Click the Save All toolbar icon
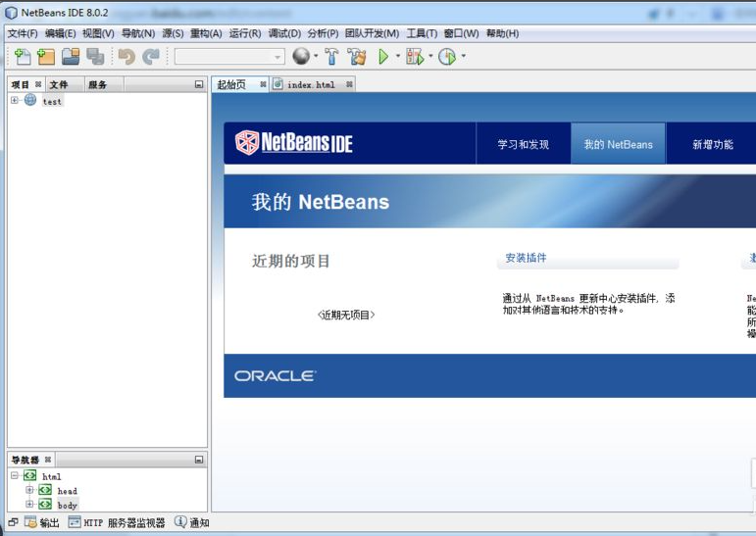This screenshot has width=756, height=536. [x=95, y=57]
